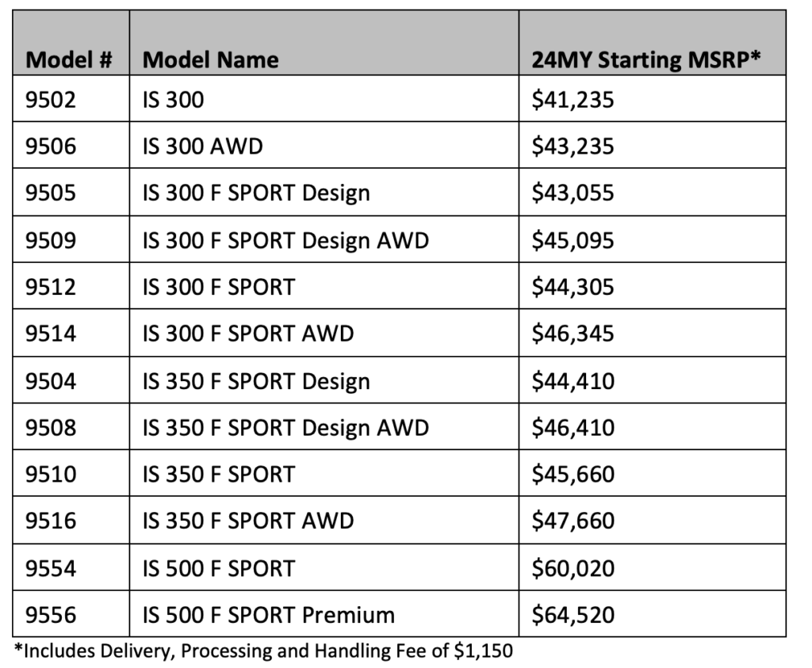
Task: Click the $46,345 MSRP value
Action: (x=573, y=334)
